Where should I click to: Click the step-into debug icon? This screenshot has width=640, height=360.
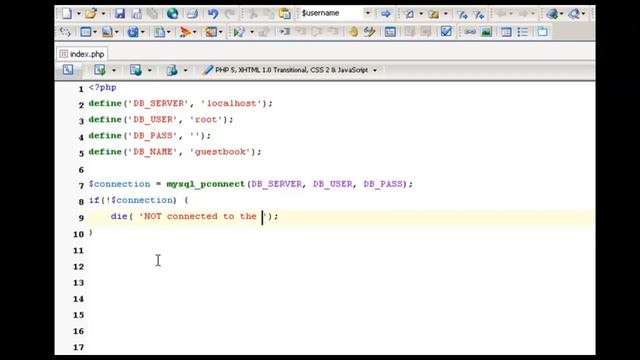point(284,31)
